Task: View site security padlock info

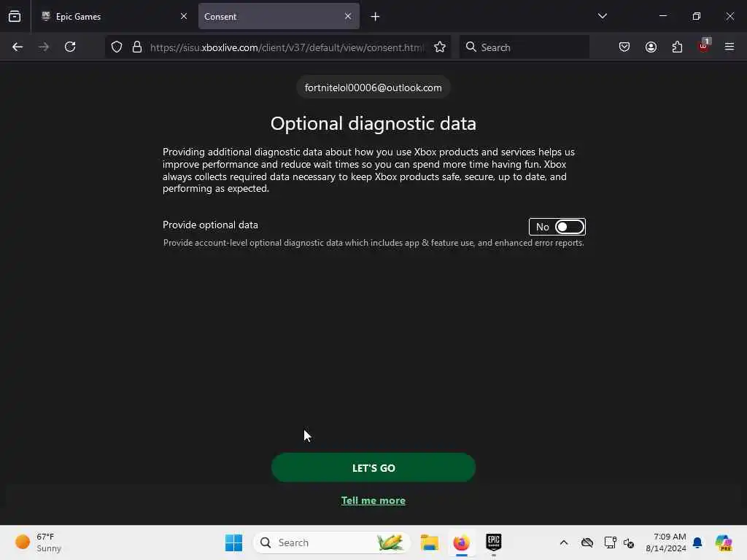Action: (137, 47)
